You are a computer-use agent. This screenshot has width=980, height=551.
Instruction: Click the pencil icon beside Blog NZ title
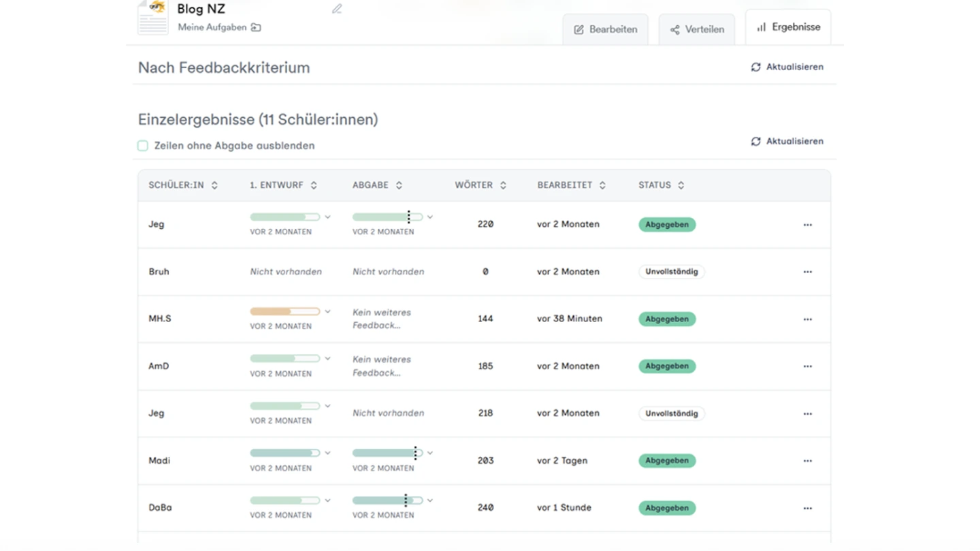coord(337,9)
